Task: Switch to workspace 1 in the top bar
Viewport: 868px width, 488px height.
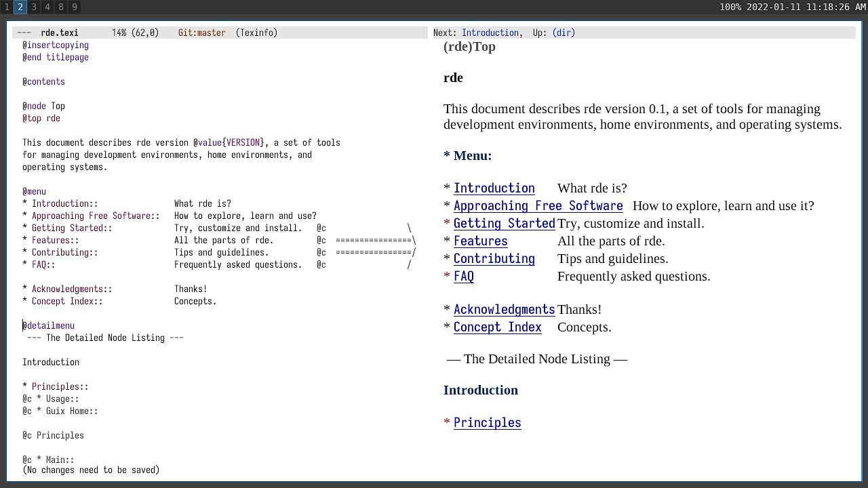Action: 7,7
